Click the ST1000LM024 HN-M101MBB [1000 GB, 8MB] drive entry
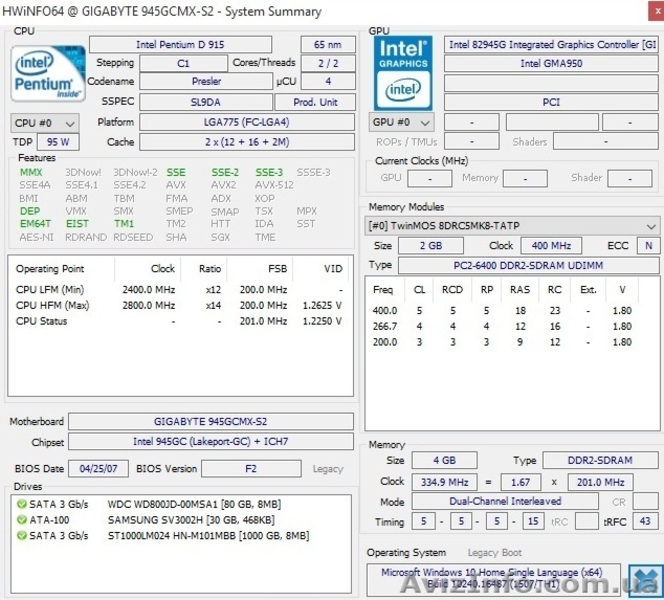This screenshot has height=600, width=664. click(x=208, y=535)
